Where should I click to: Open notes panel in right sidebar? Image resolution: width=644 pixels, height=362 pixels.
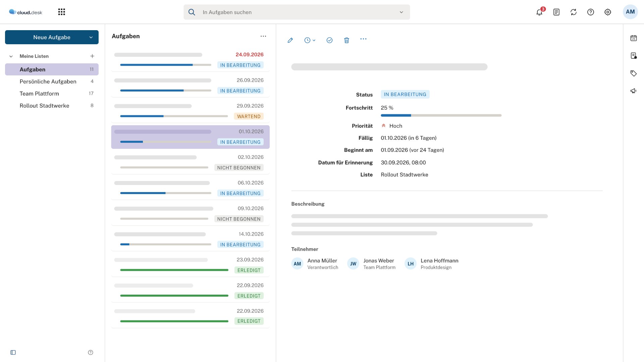coord(634,56)
